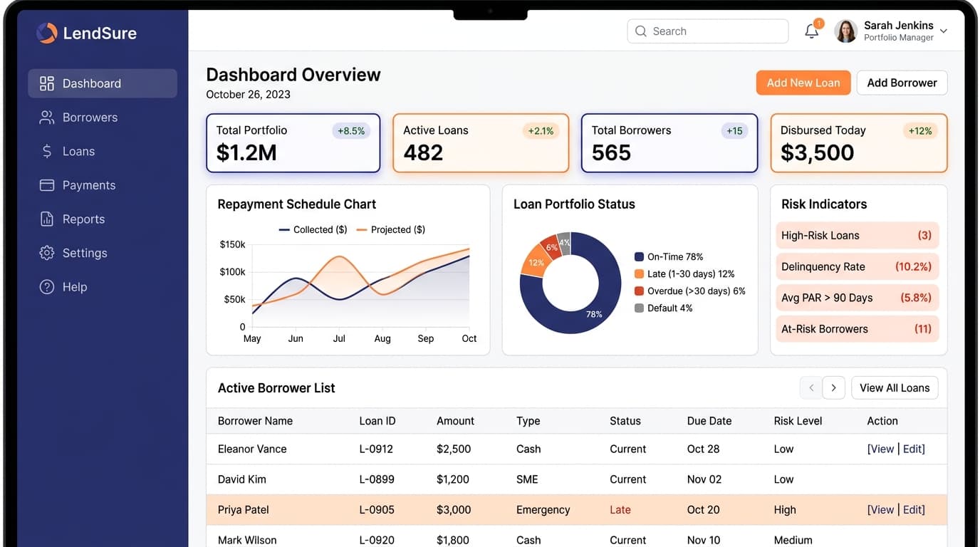Click Edit link for Eleanor Vance
The image size is (980, 547).
click(x=912, y=449)
